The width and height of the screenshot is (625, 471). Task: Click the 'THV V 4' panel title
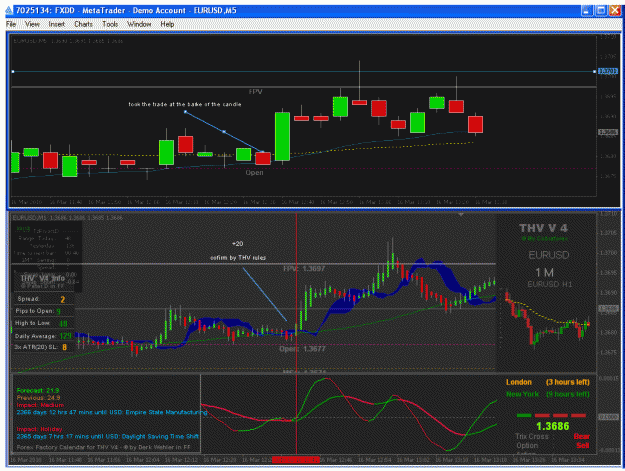[x=543, y=228]
